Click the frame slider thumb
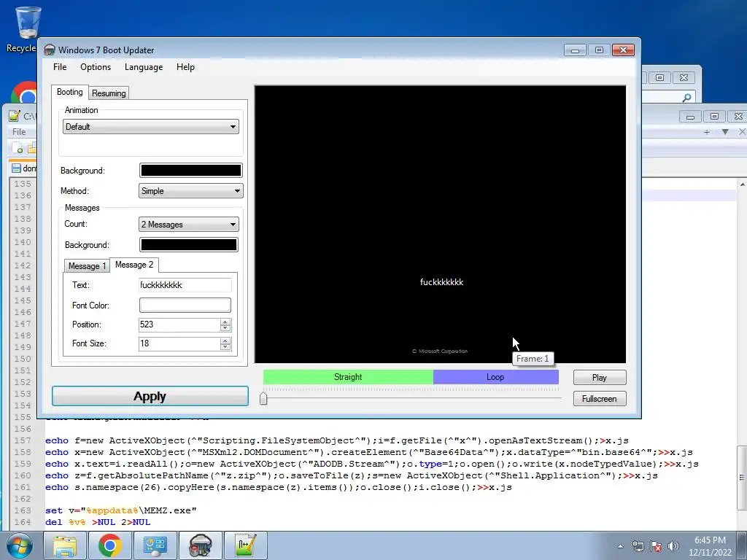The image size is (747, 560). (263, 398)
